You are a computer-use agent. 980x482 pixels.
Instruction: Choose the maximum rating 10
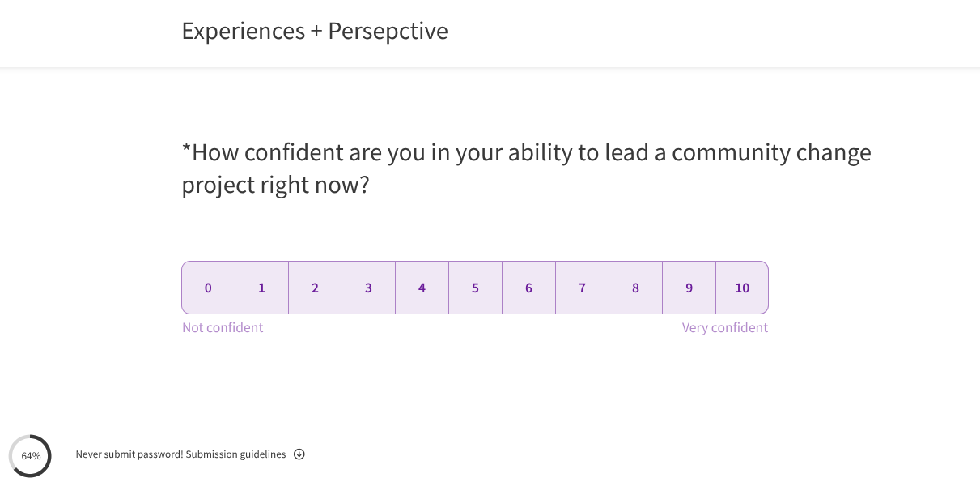(x=742, y=288)
